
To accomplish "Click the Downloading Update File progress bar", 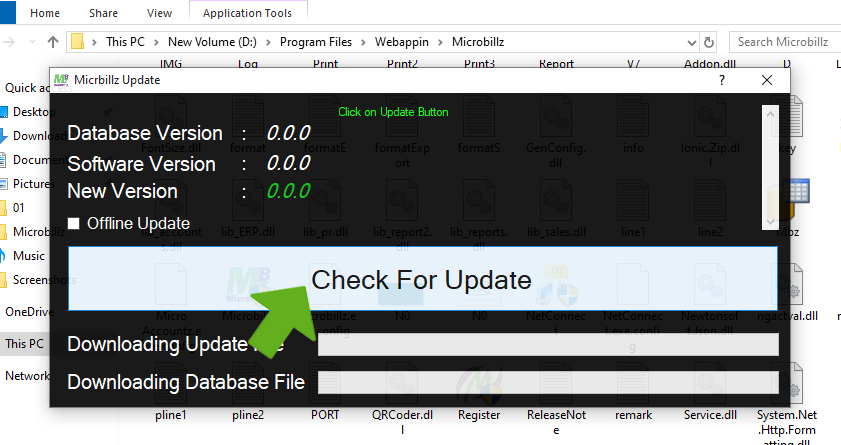I will click(547, 345).
